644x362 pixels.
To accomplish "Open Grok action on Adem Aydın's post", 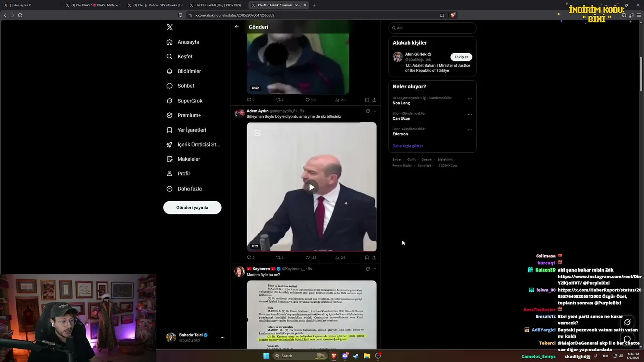I will tap(367, 111).
